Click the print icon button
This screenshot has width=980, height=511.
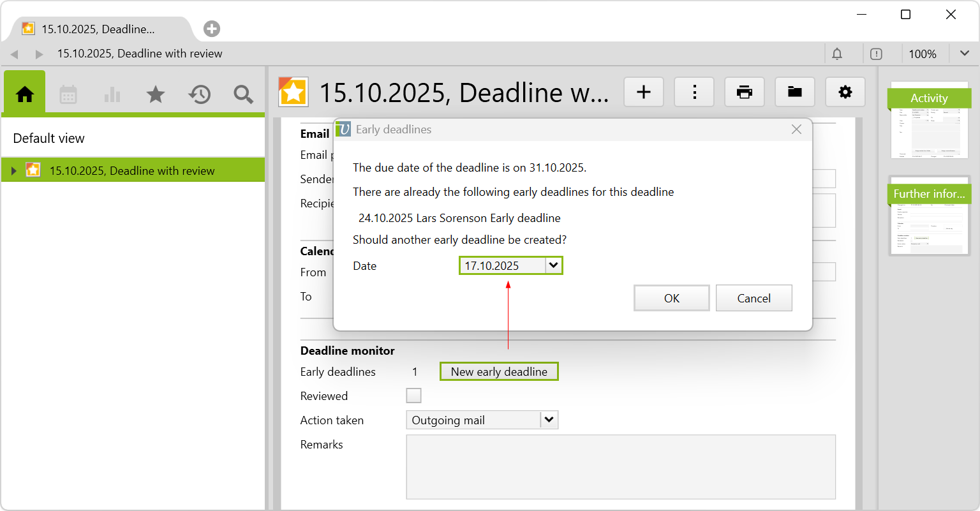[x=744, y=93]
